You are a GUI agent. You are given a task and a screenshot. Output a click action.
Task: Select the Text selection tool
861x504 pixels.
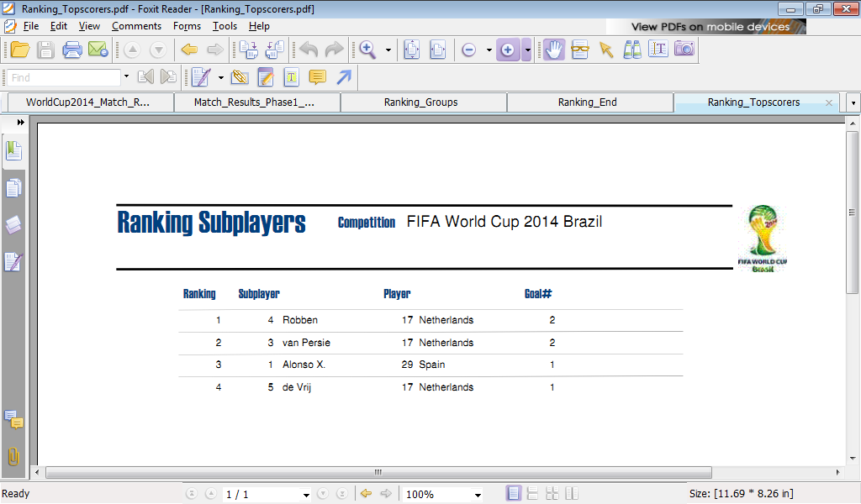[657, 50]
